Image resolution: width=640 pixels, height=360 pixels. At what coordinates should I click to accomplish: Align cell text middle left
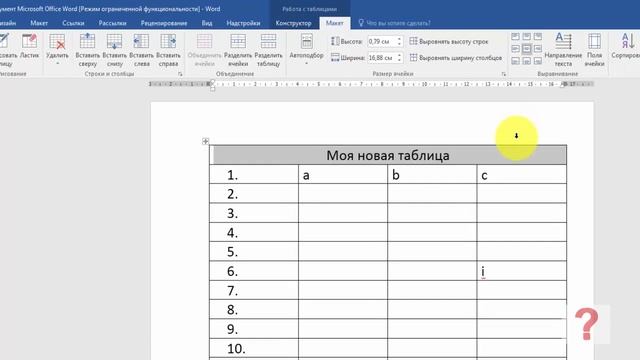tap(516, 49)
